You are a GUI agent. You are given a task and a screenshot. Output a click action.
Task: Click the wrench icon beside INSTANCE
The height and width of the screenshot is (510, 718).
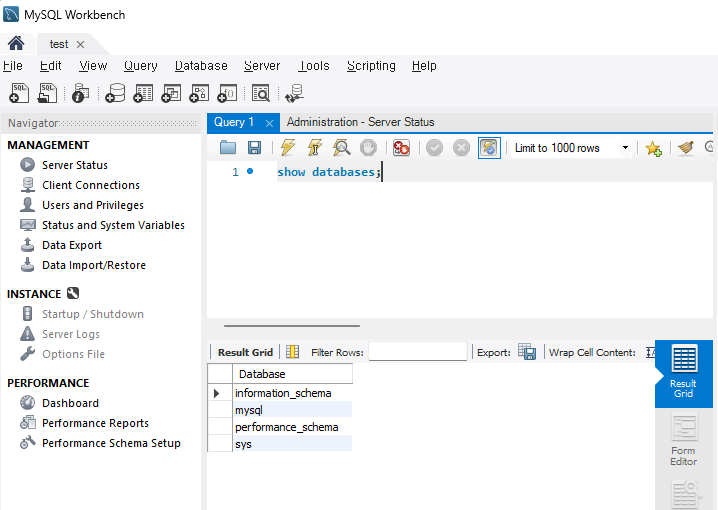point(73,293)
